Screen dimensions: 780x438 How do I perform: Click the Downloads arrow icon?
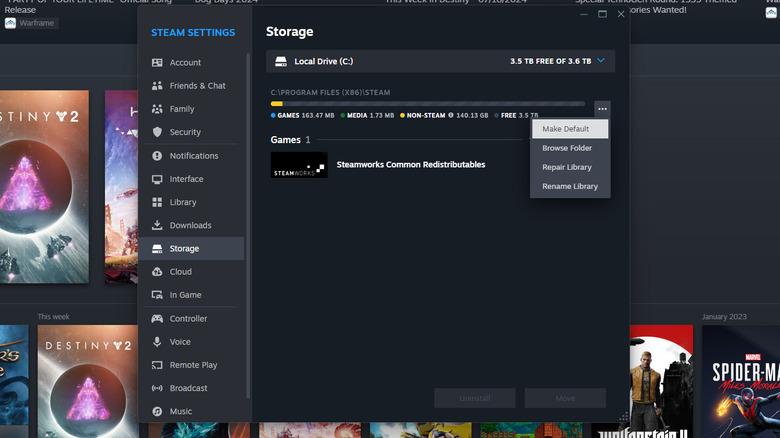tap(157, 225)
